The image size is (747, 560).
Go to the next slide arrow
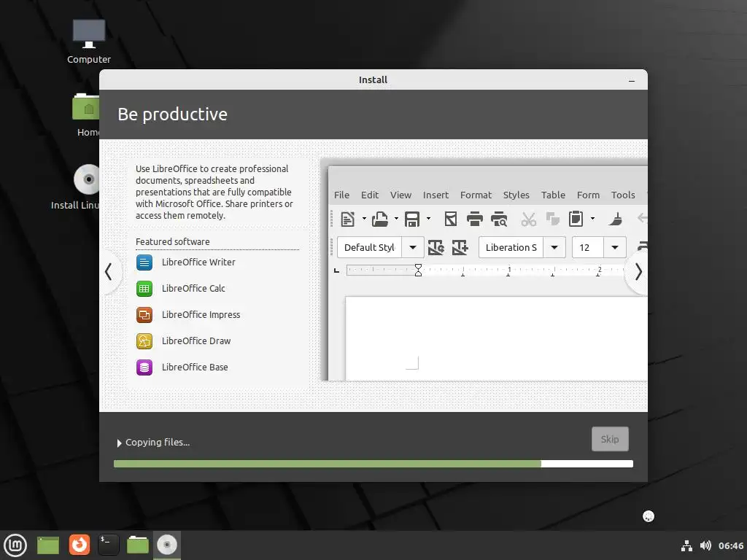click(638, 272)
